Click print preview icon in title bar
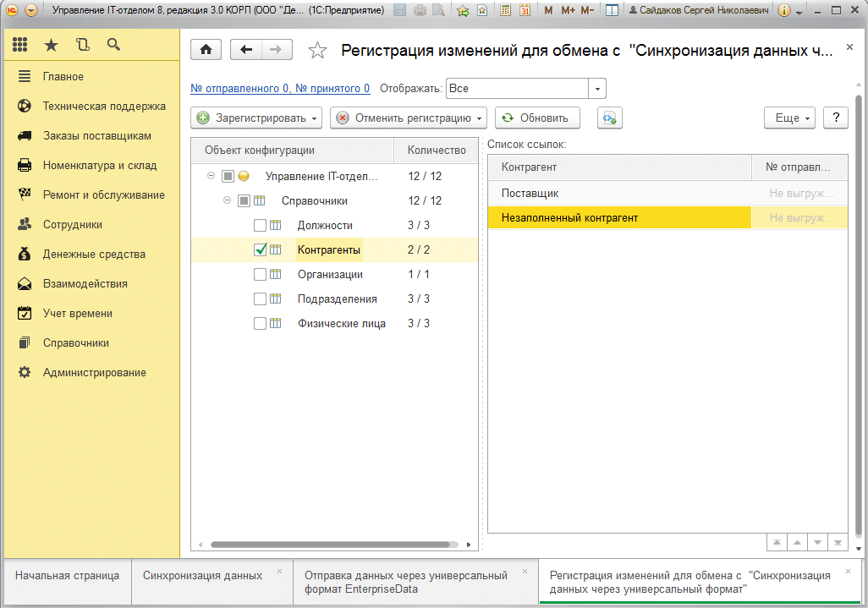 [438, 10]
